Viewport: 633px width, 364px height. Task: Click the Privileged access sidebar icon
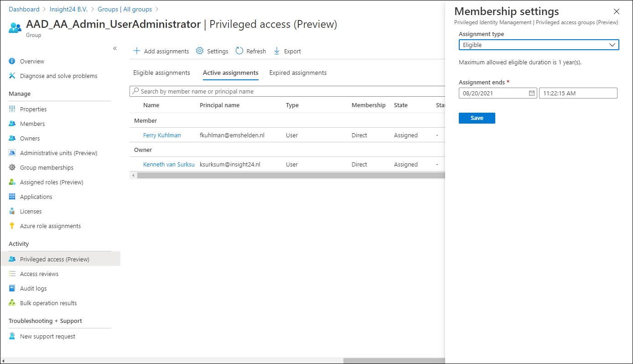[12, 259]
